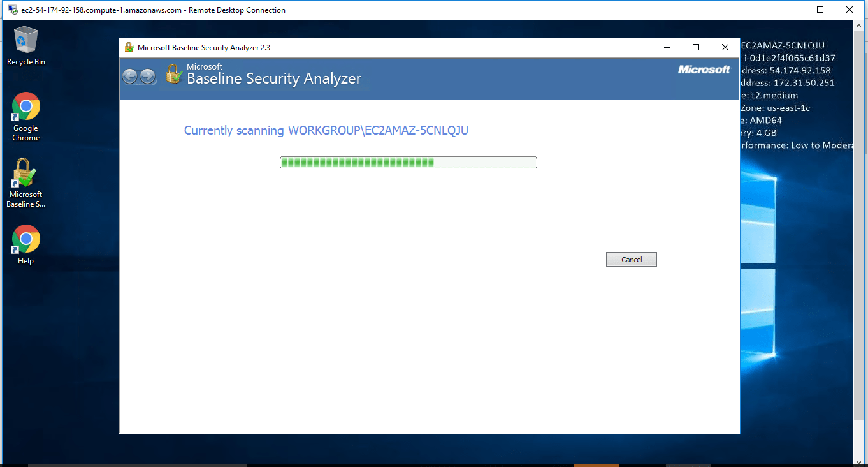Launch Google Chrome from the desktop shortcut
The width and height of the screenshot is (868, 467).
[26, 107]
